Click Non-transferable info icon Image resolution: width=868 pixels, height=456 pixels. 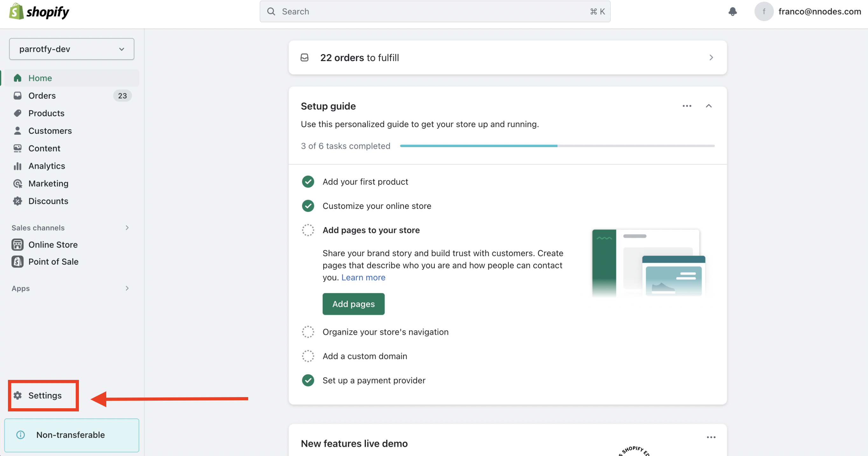click(x=21, y=435)
